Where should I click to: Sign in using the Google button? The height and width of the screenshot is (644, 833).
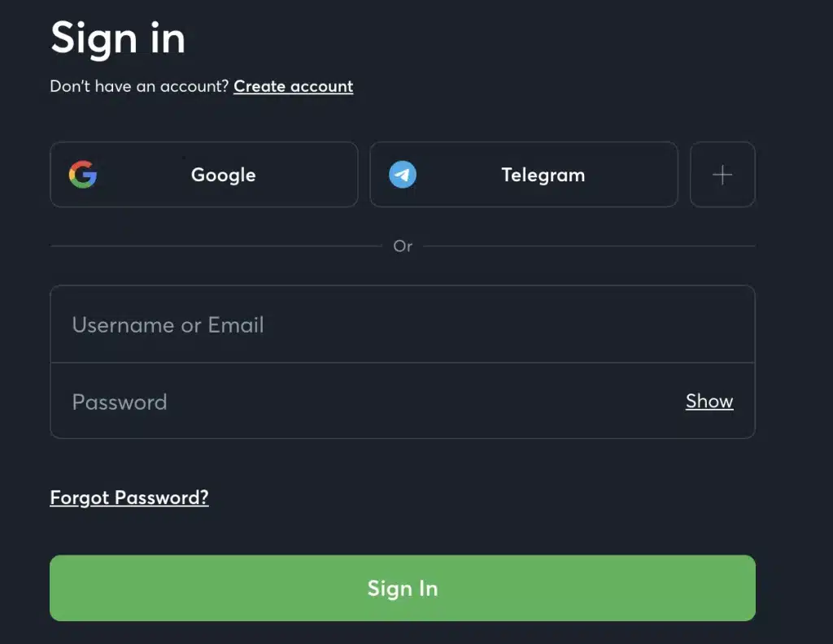[x=204, y=175]
